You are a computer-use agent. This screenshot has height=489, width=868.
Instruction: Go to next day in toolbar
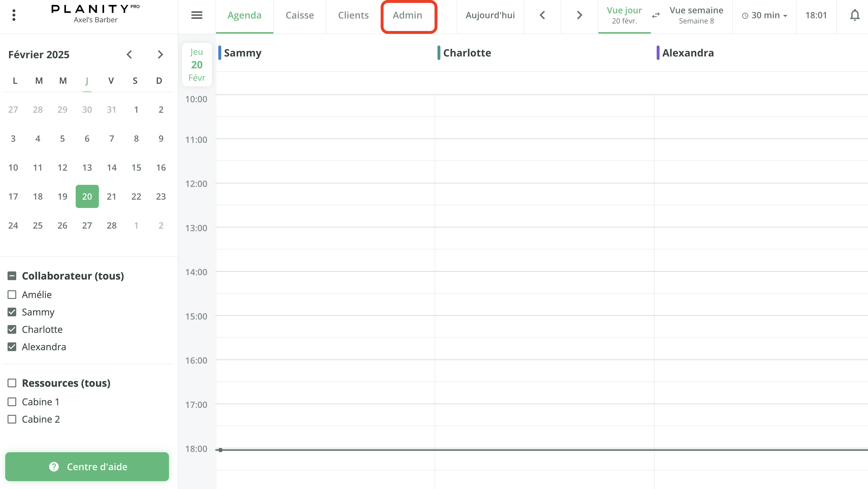click(579, 15)
